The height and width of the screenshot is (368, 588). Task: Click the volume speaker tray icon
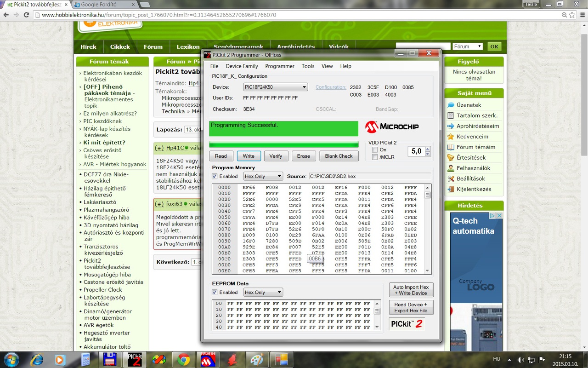[x=520, y=359]
